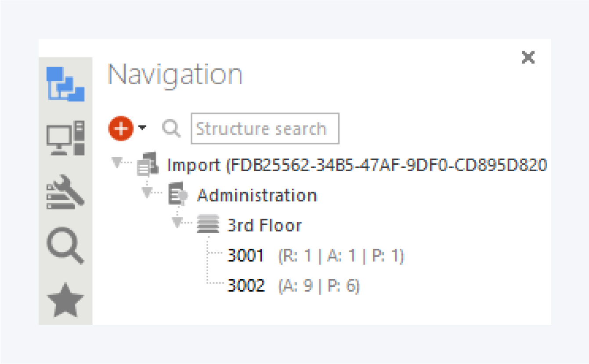
Task: Collapse the Administration node
Action: pyautogui.click(x=146, y=193)
